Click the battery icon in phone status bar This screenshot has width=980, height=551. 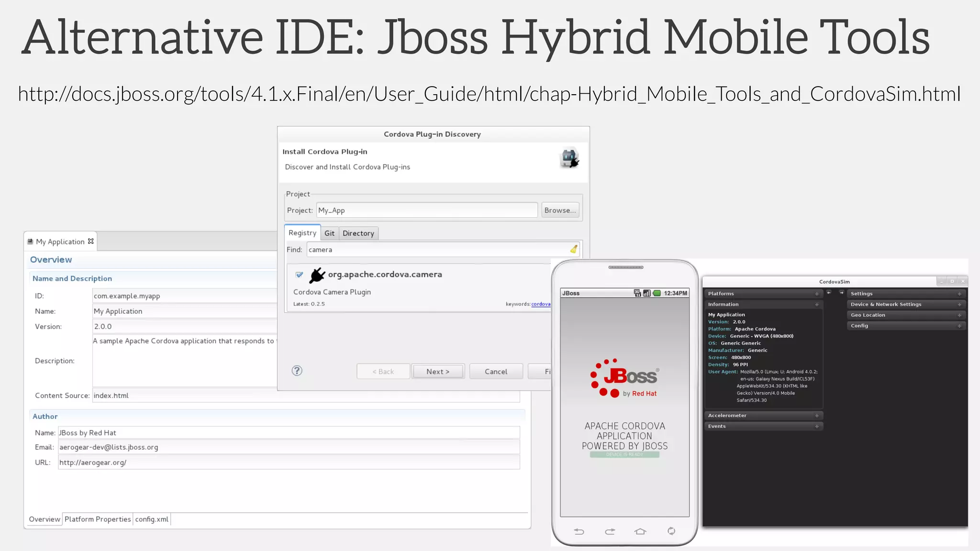(657, 293)
